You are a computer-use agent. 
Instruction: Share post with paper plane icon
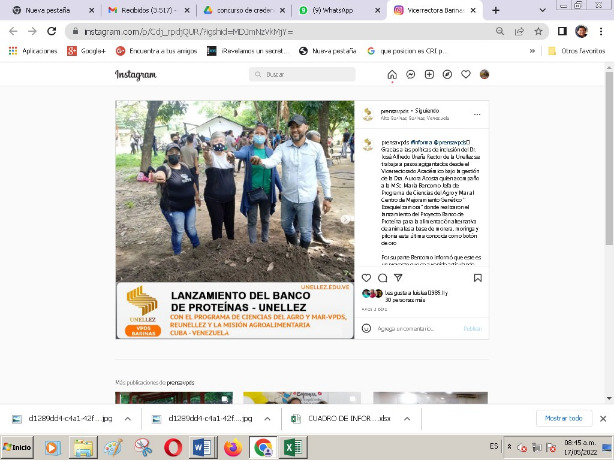[x=398, y=278]
